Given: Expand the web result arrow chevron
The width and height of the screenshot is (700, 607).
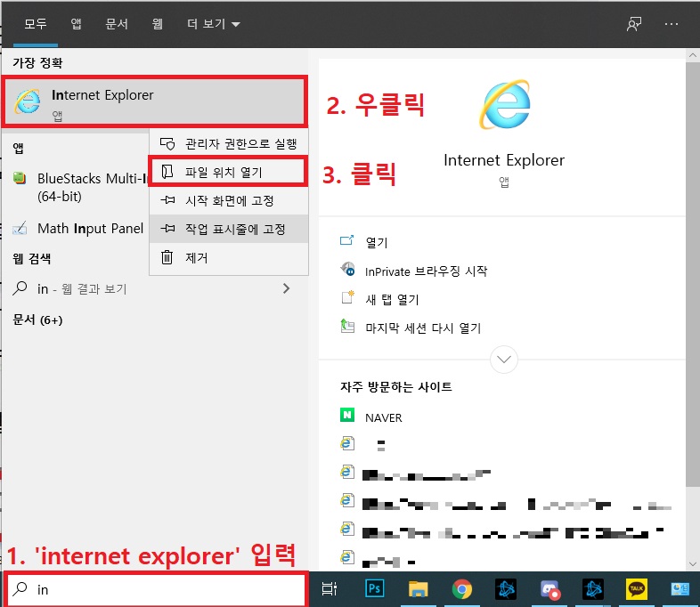Looking at the screenshot, I should [286, 288].
